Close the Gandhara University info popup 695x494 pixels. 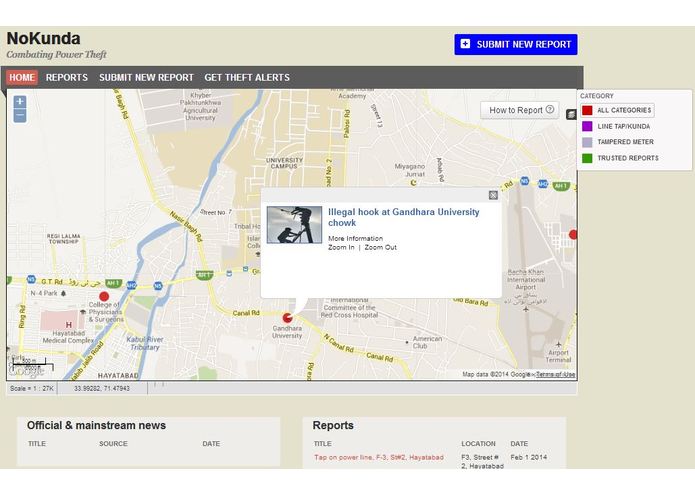[493, 195]
